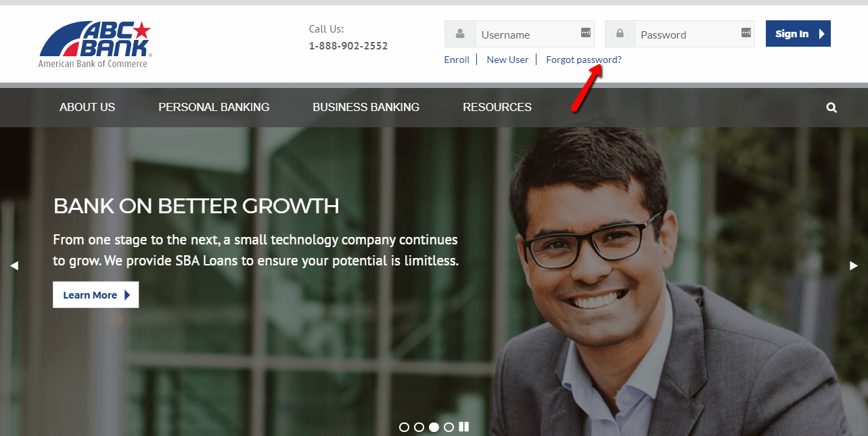Open the Personal Banking dropdown
Viewport: 868px width, 436px height.
(x=214, y=107)
